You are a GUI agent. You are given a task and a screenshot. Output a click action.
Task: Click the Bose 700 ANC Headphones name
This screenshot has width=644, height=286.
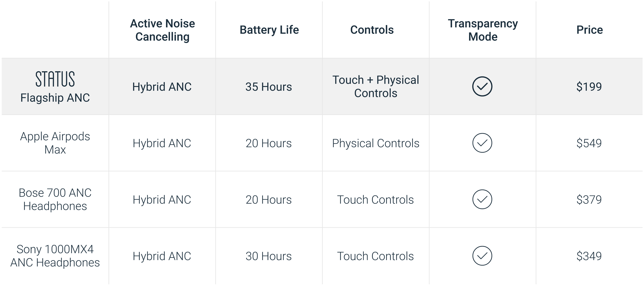pos(55,199)
